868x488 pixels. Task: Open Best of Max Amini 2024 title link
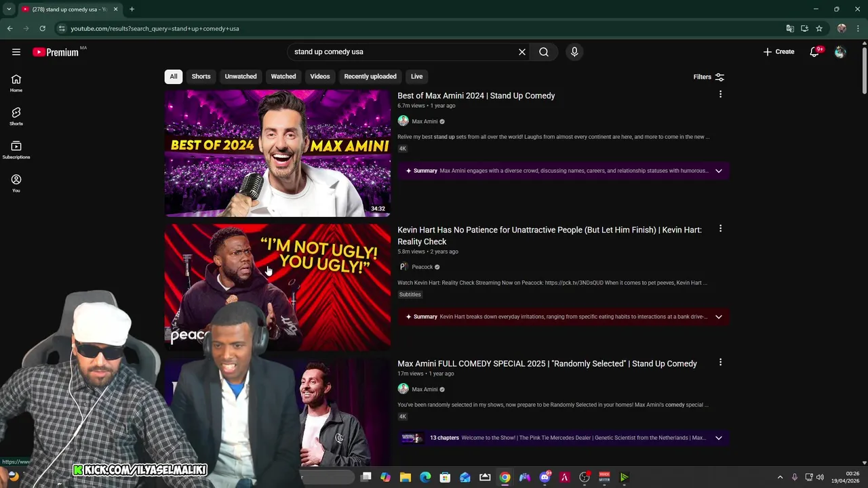(x=476, y=96)
